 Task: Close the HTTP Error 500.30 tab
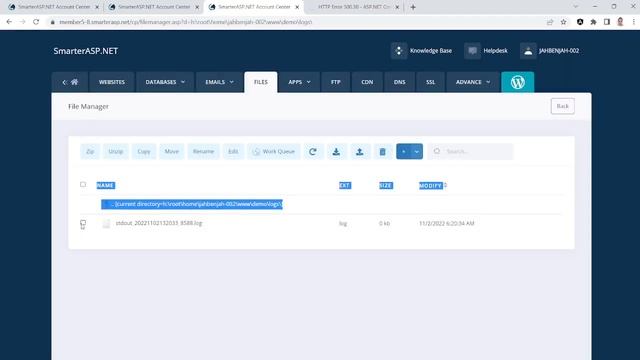tap(397, 7)
